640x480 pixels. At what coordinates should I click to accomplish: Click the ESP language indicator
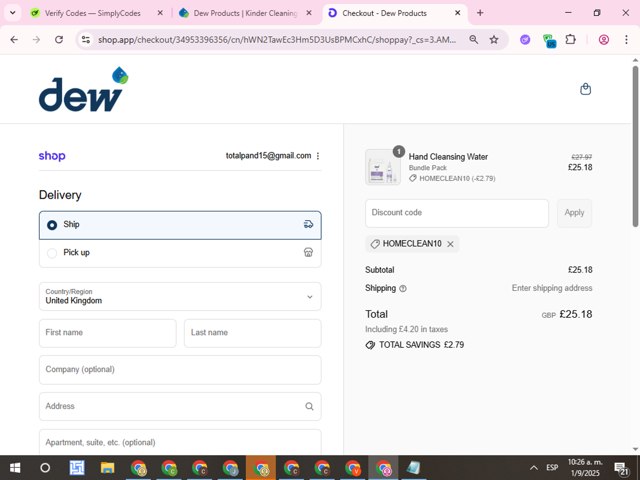coord(552,468)
